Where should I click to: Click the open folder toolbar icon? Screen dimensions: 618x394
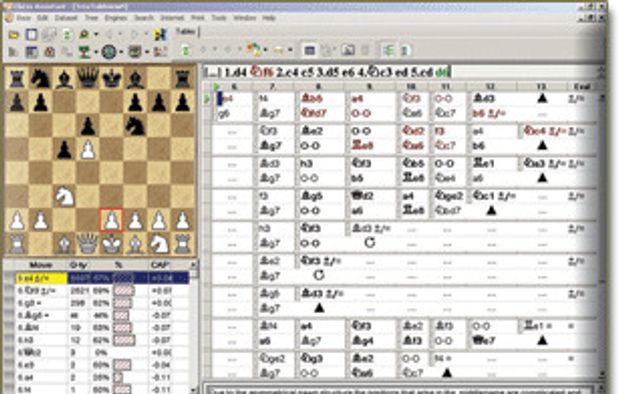tap(14, 35)
